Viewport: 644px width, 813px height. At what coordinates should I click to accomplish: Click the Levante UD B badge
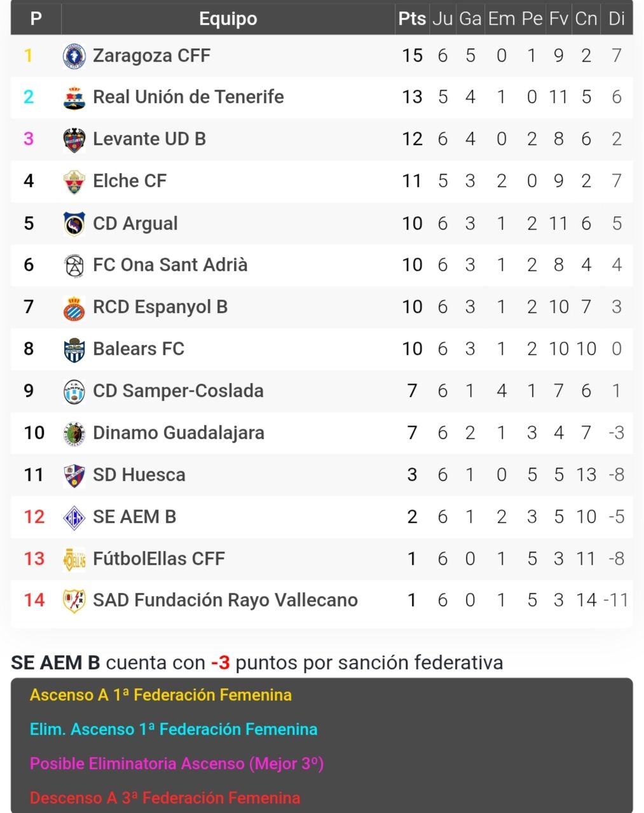(x=74, y=139)
